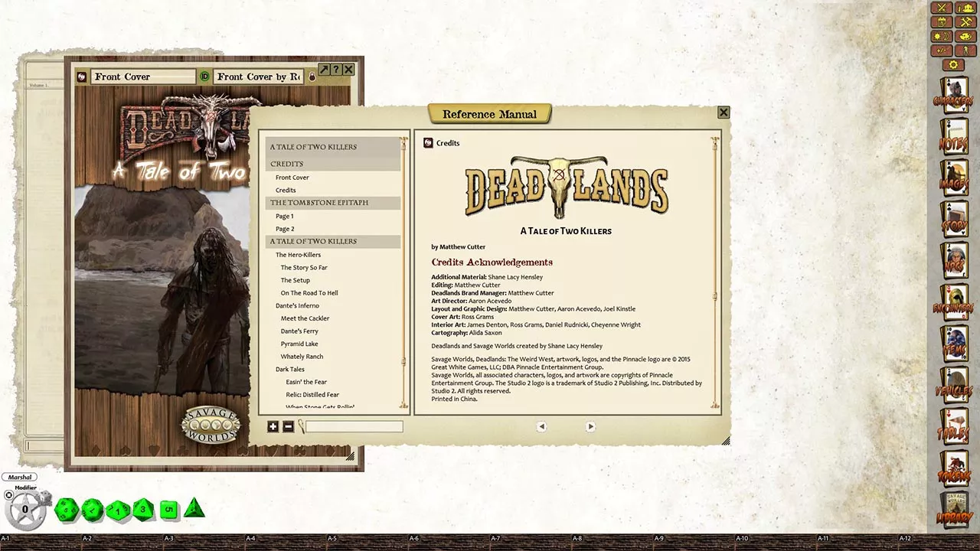This screenshot has height=551, width=980.
Task: Open the combat tracker crossed-swords icon
Action: 942,8
